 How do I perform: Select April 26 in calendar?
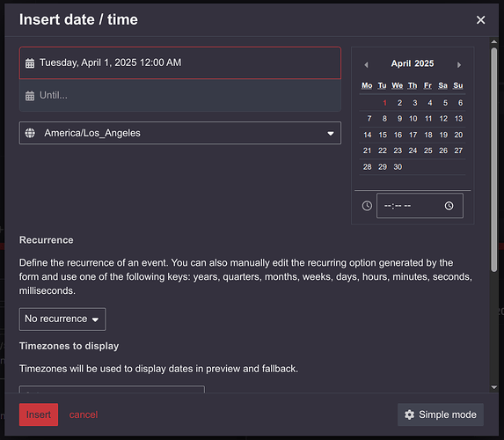click(443, 150)
